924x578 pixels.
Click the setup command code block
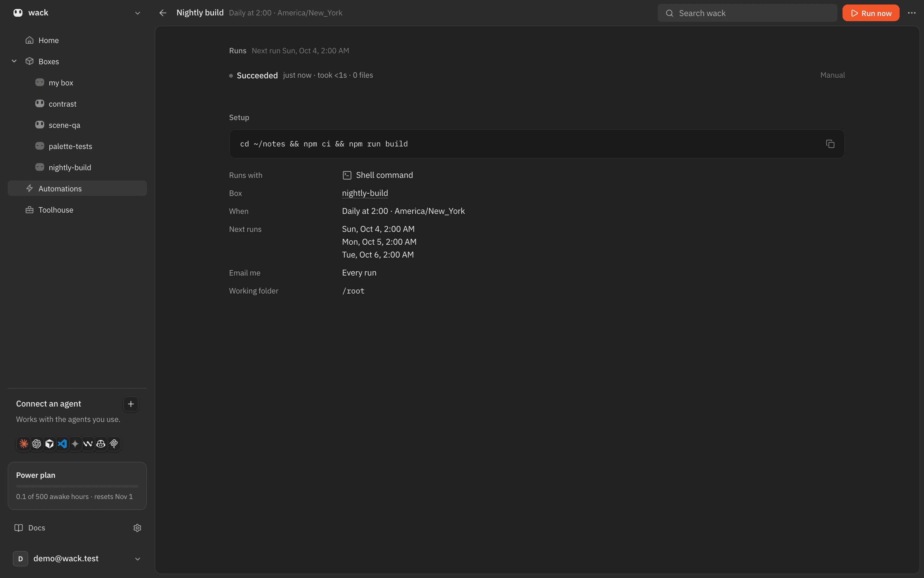coord(537,144)
